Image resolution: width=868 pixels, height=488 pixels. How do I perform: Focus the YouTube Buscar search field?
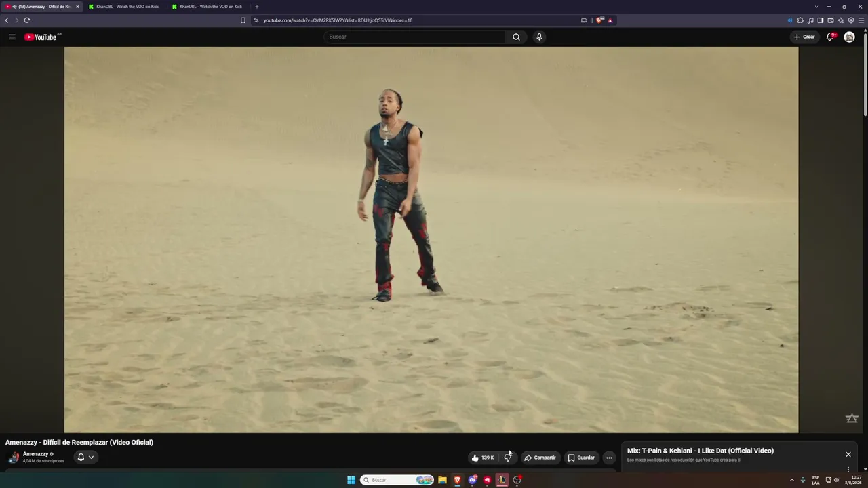click(x=414, y=37)
